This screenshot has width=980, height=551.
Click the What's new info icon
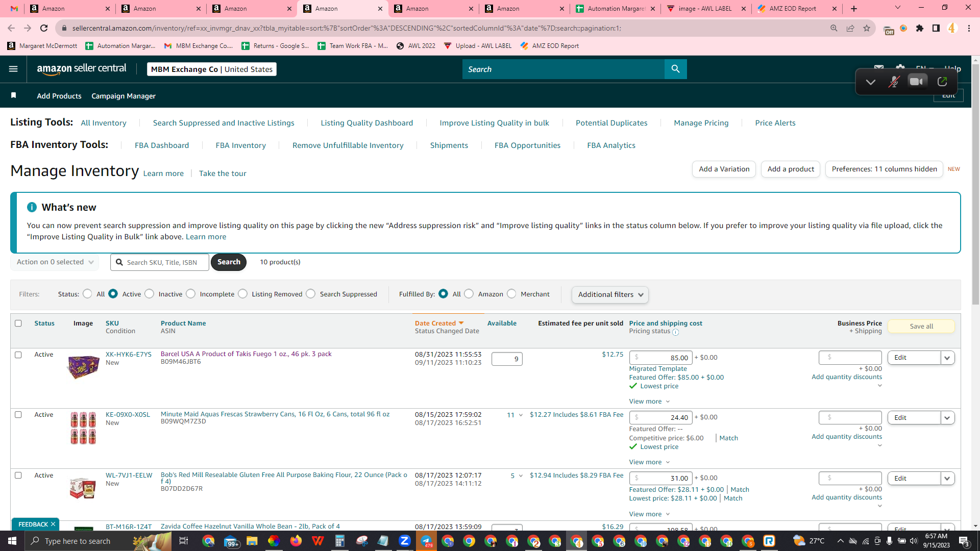(32, 207)
